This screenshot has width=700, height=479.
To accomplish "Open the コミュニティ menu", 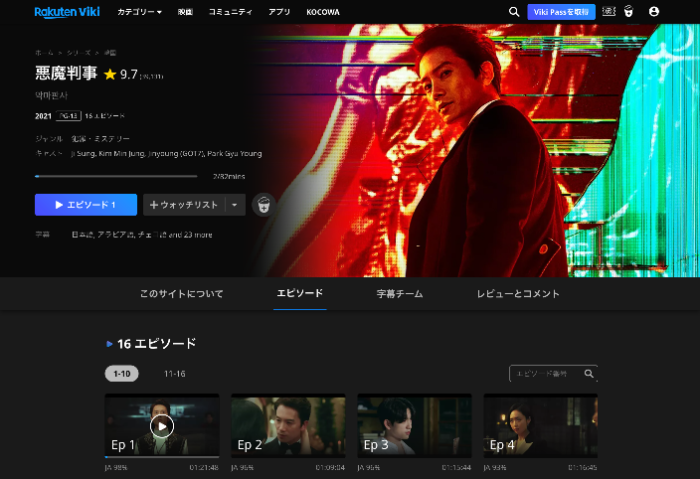I will (230, 12).
